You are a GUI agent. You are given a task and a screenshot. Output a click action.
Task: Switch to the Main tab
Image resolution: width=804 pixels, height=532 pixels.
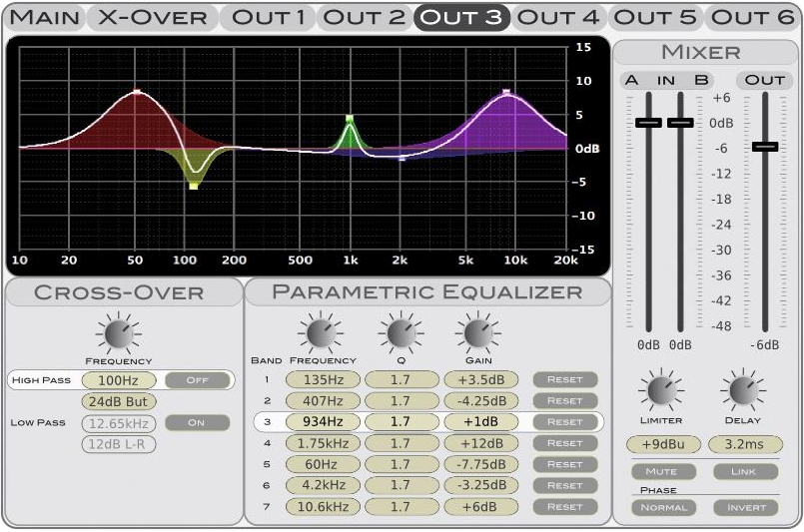coord(45,17)
